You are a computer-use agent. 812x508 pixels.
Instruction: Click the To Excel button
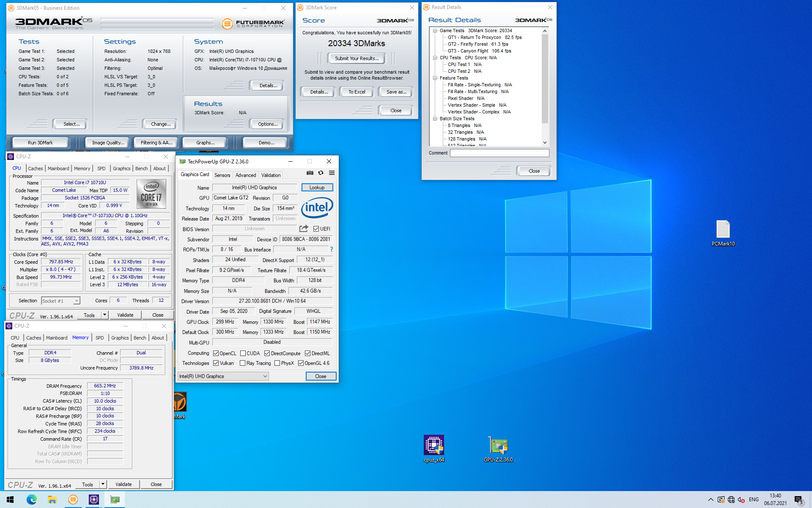tap(357, 92)
